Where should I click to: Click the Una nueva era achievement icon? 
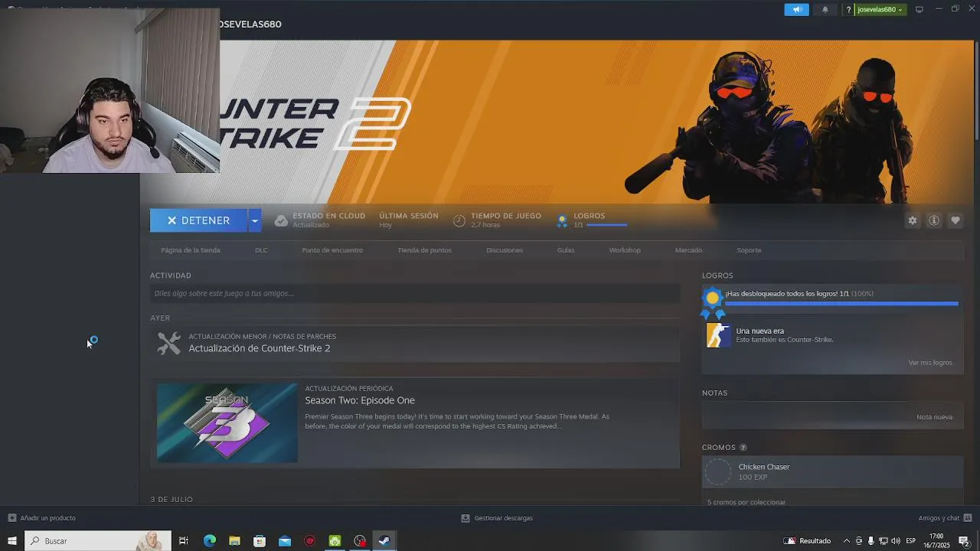pos(718,335)
